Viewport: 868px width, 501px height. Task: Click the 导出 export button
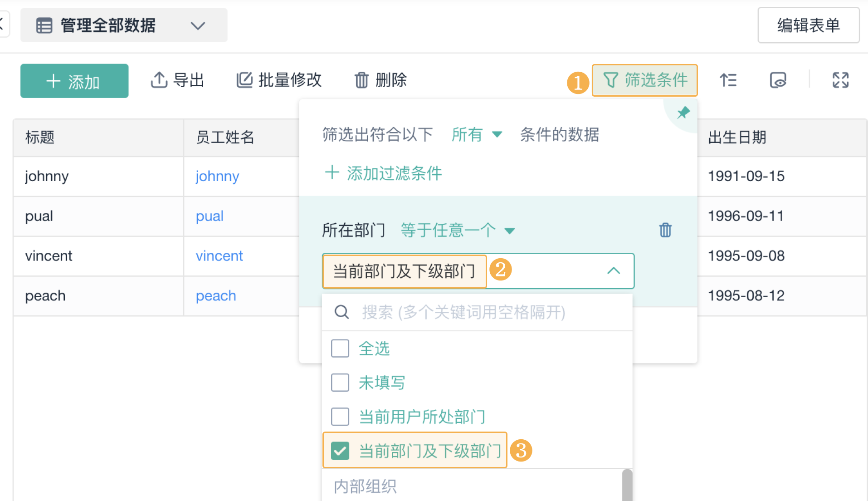coord(177,80)
